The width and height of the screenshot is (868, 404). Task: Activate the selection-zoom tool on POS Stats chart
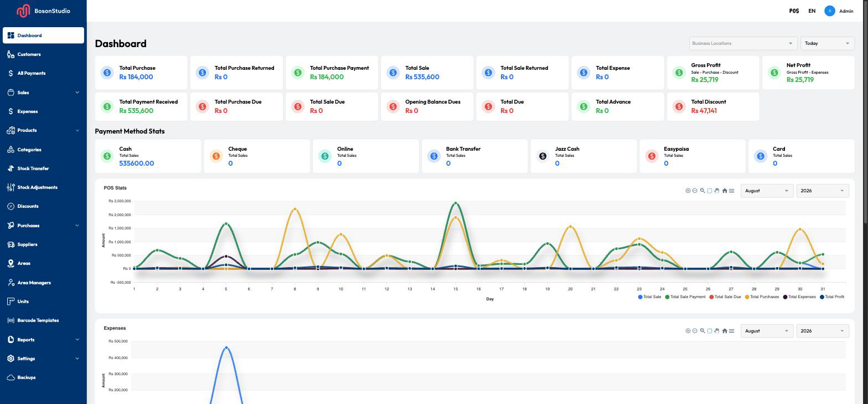[710, 191]
